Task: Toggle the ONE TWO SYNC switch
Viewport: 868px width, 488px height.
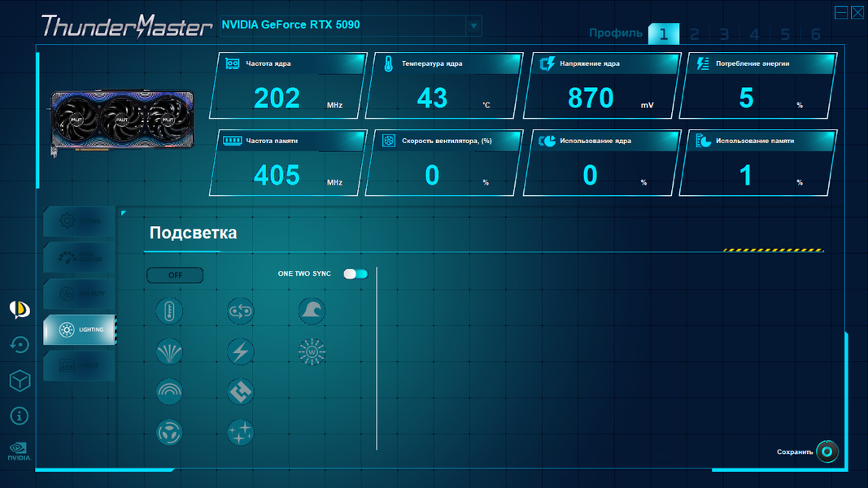Action: click(355, 274)
